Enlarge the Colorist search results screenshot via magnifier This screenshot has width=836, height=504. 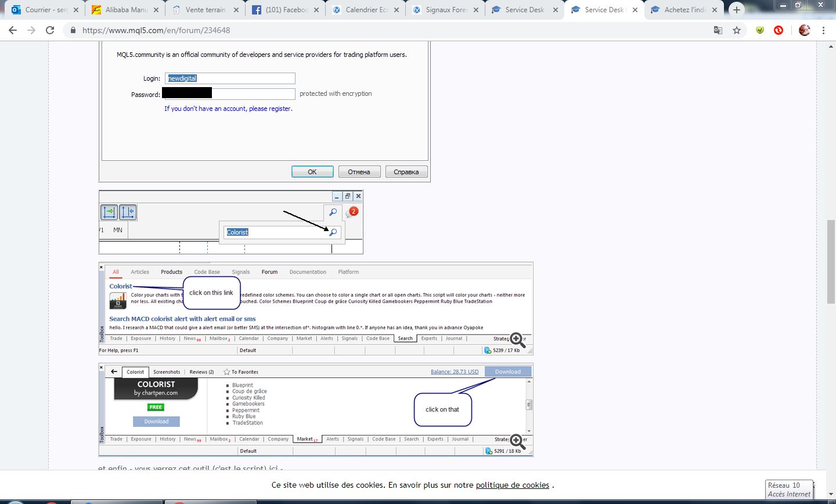tap(517, 341)
